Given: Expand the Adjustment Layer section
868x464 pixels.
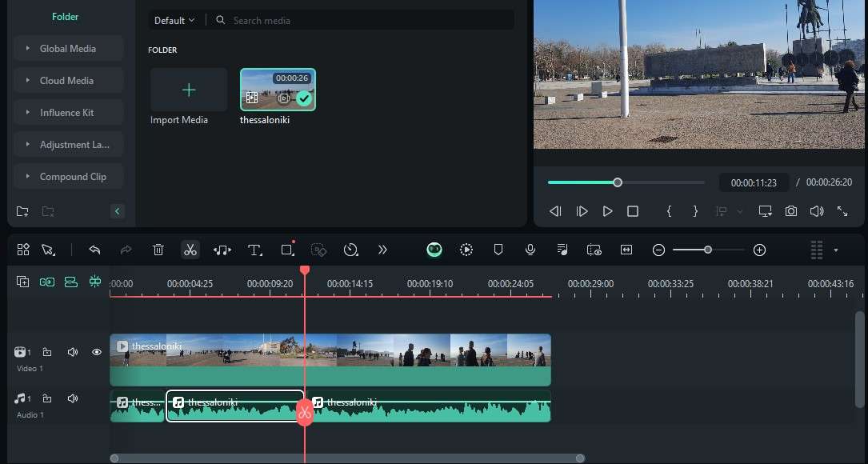Looking at the screenshot, I should coord(68,145).
